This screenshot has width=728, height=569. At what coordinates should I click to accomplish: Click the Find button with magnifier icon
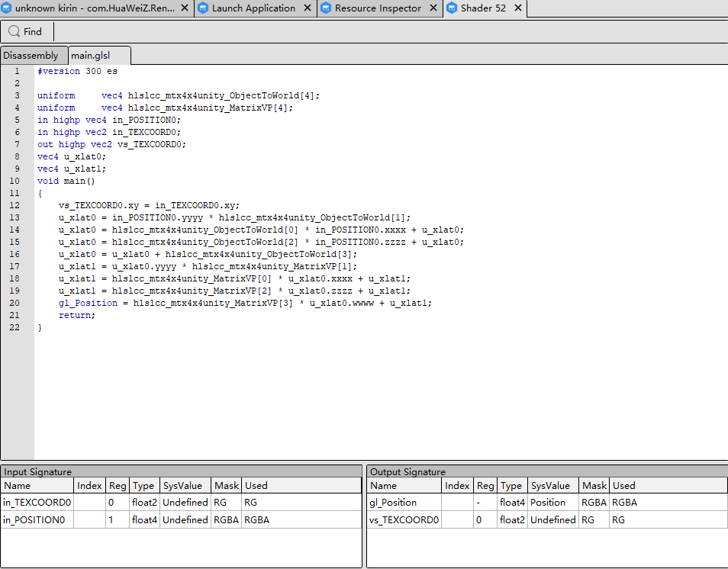point(26,31)
